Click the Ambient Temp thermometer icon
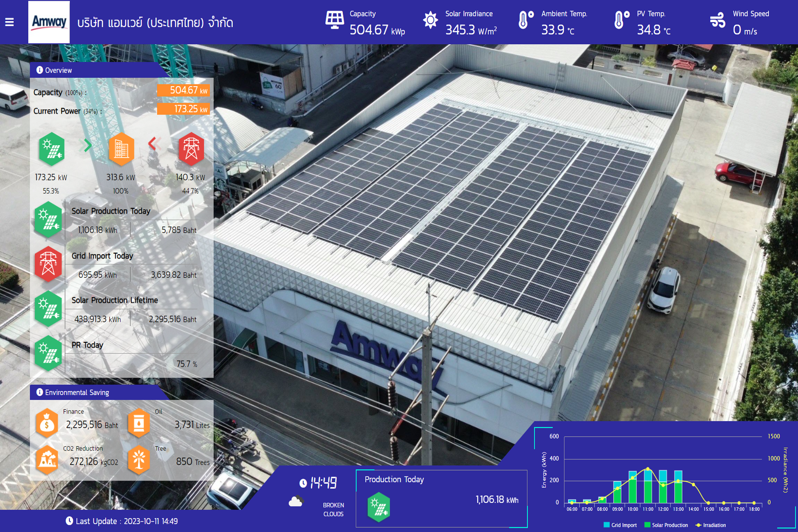This screenshot has height=532, width=798. pos(525,20)
